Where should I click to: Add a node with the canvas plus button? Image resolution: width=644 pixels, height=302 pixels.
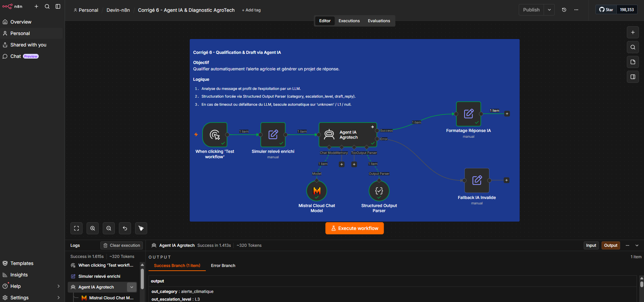[x=633, y=32]
